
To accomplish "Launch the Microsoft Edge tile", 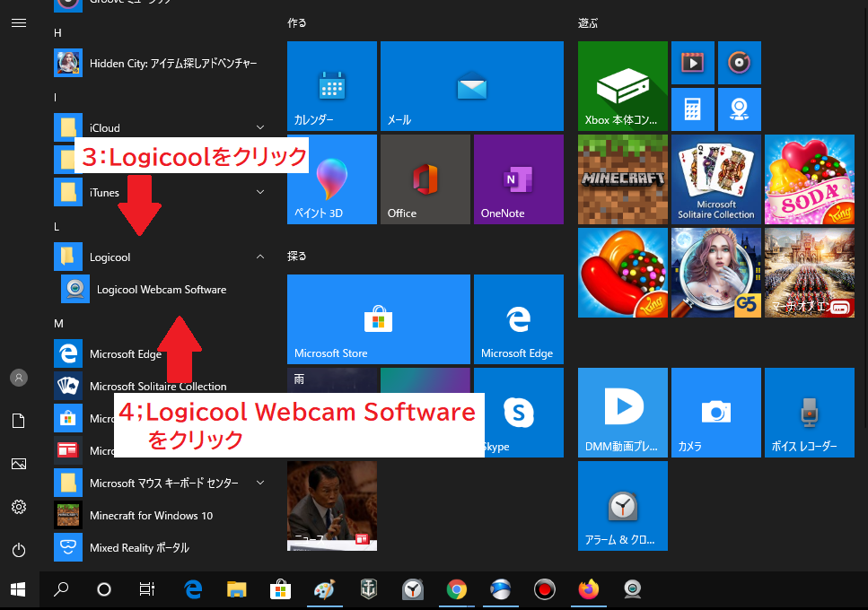I will point(519,319).
